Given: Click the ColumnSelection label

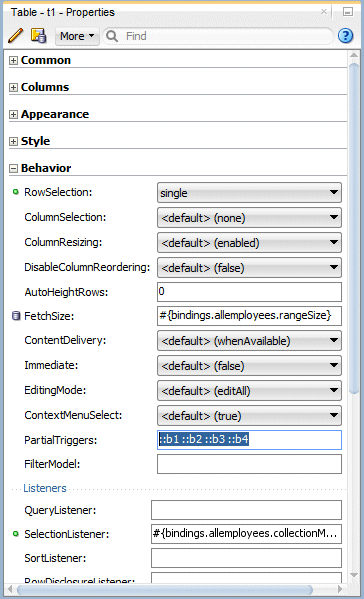Looking at the screenshot, I should (x=65, y=217).
